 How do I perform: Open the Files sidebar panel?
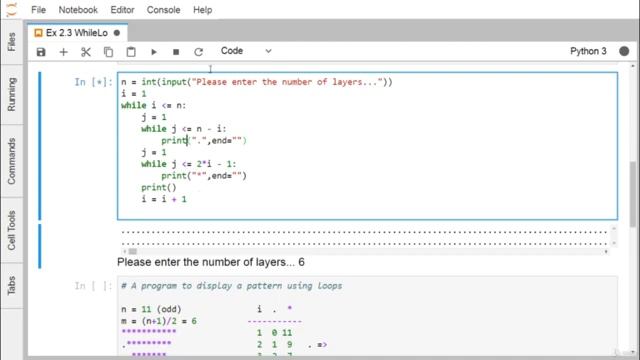11,42
